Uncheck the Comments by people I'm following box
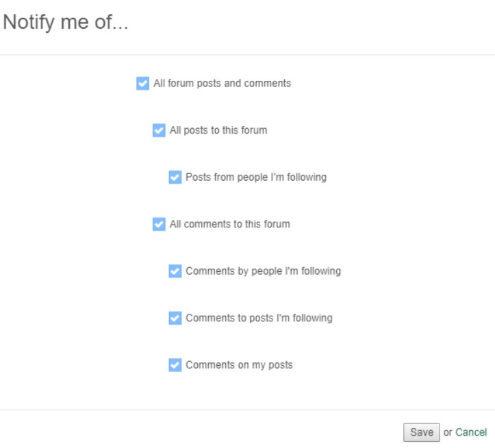 click(175, 271)
